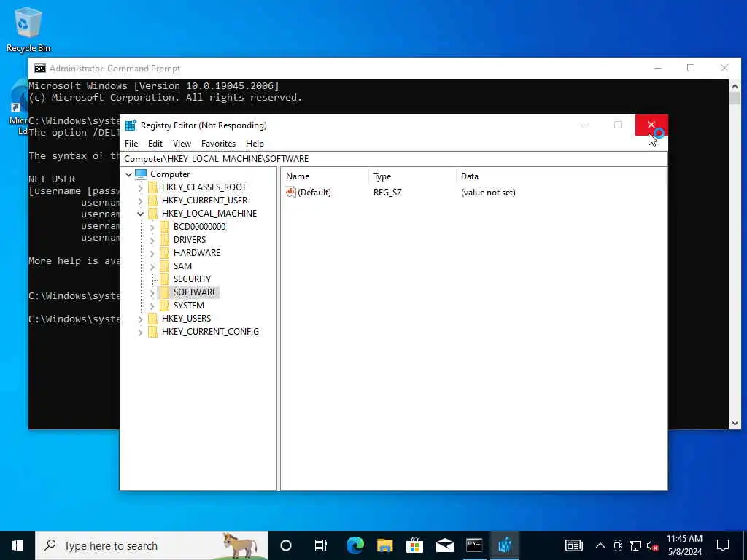Image resolution: width=747 pixels, height=560 pixels.
Task: Expand the SOFTWARE key arrow
Action: [x=152, y=293]
